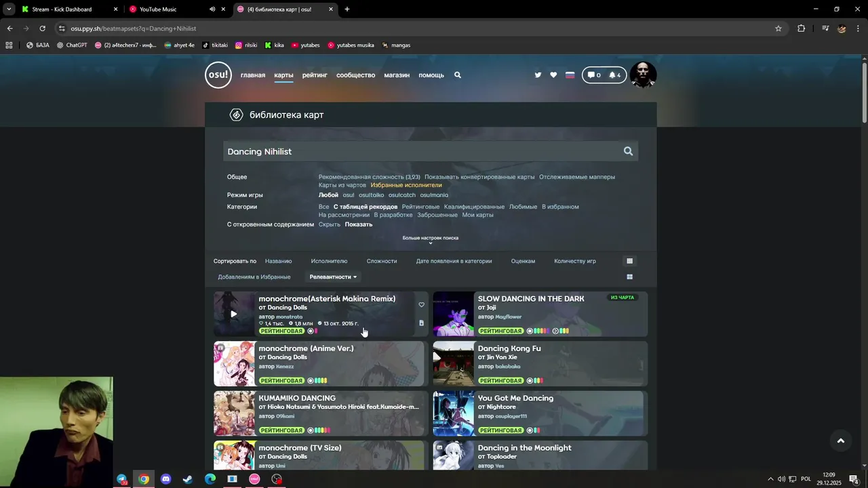Viewport: 868px width, 488px height.
Task: Open mapper monstrata's profile link
Action: click(x=290, y=317)
